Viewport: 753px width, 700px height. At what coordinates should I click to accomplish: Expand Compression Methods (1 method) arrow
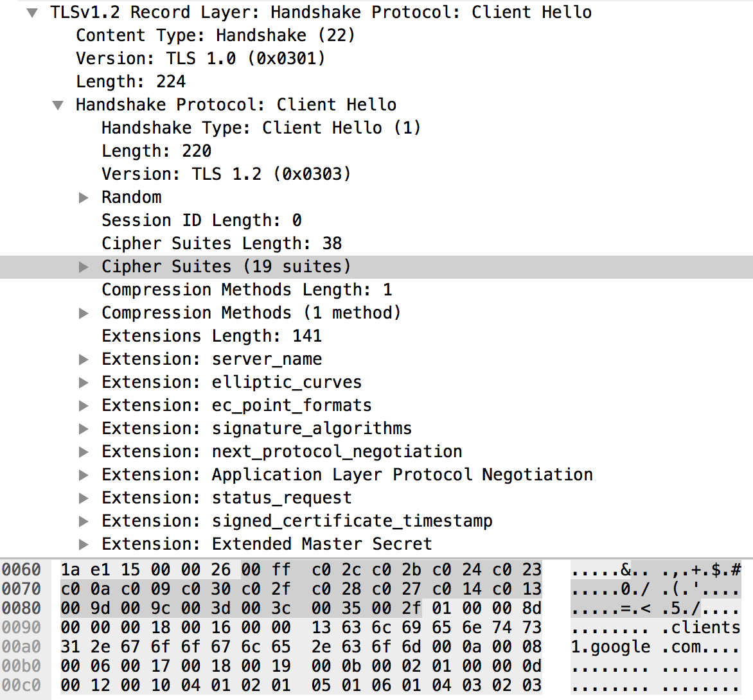[x=84, y=313]
